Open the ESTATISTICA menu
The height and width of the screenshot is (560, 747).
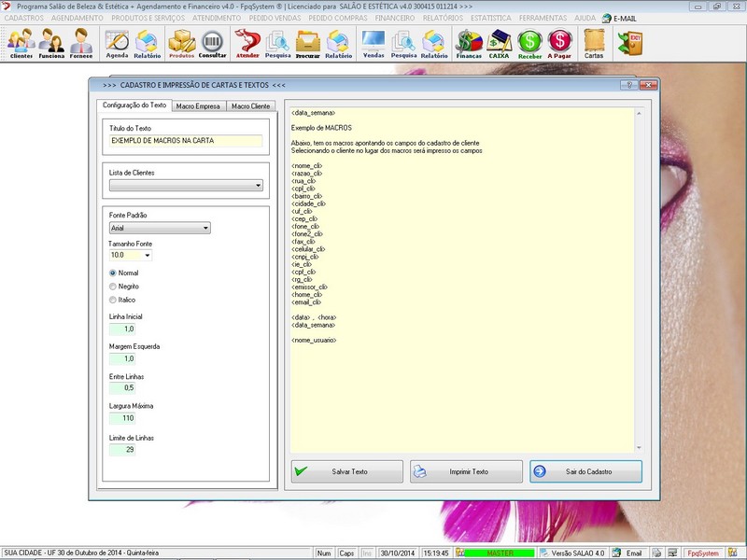(491, 18)
